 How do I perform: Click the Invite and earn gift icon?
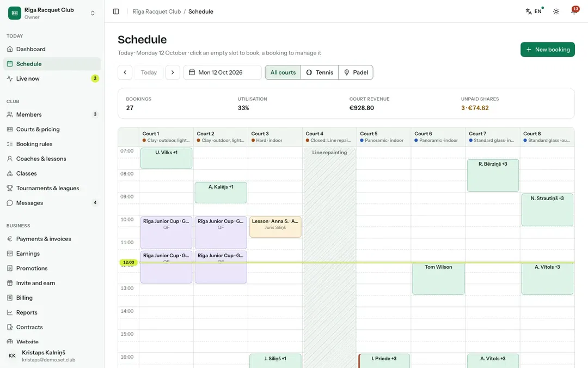click(x=10, y=283)
